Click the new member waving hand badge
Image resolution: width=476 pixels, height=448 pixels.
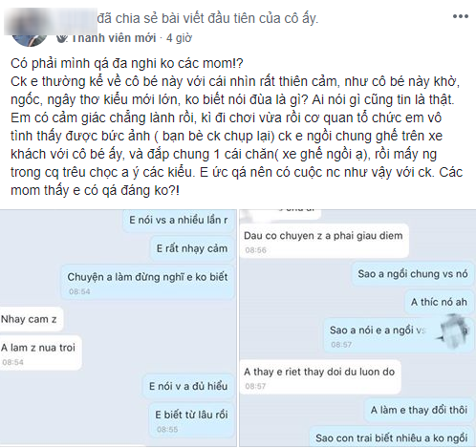pos(62,38)
